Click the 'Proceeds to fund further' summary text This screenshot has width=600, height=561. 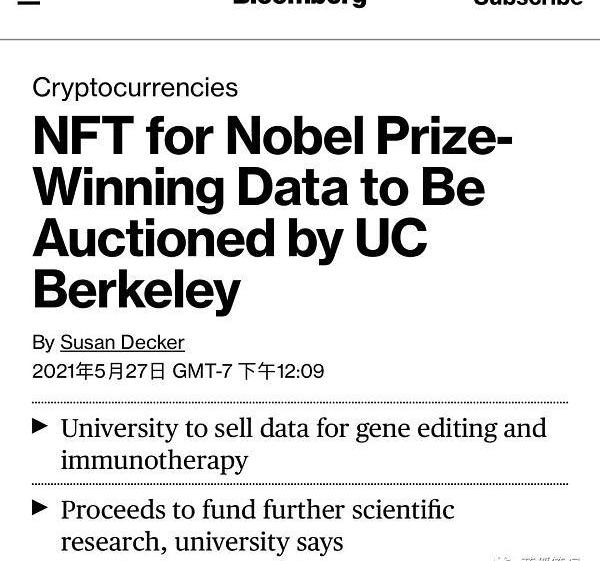pos(257,510)
